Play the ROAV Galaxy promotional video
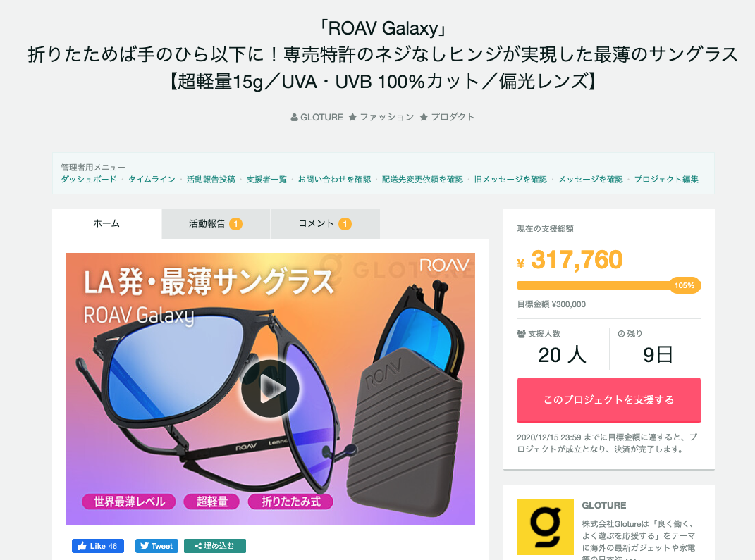Viewport: 755px width, 560px height. click(270, 388)
